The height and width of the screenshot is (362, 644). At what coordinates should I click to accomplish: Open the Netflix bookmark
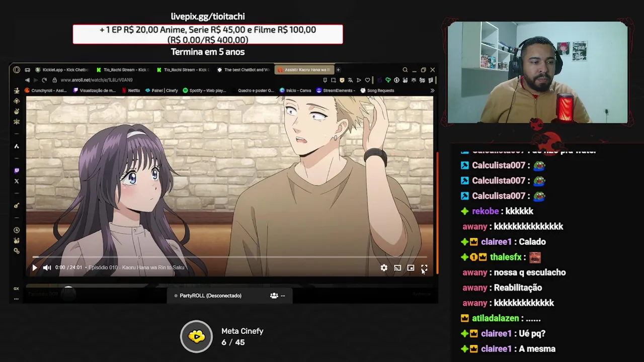coord(131,90)
